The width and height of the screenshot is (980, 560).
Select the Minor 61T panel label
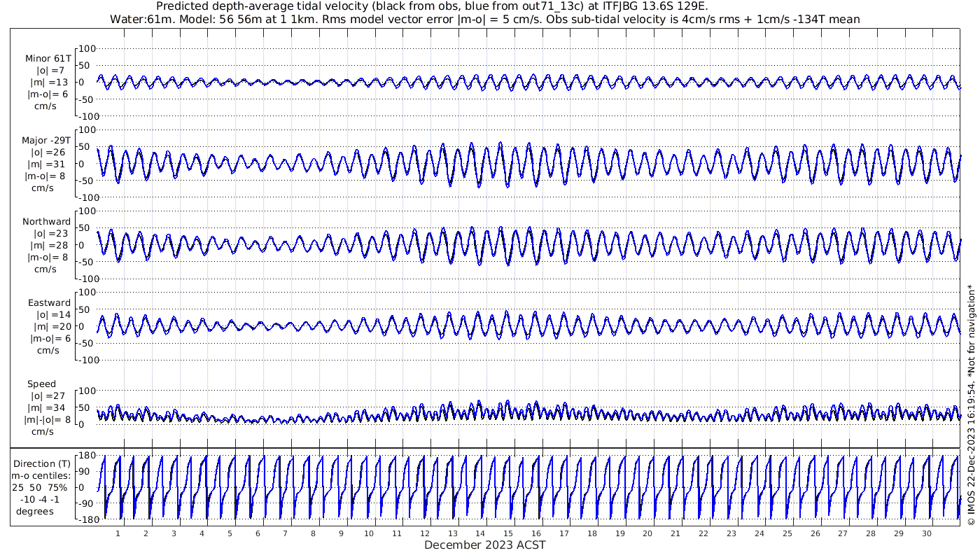click(x=48, y=59)
